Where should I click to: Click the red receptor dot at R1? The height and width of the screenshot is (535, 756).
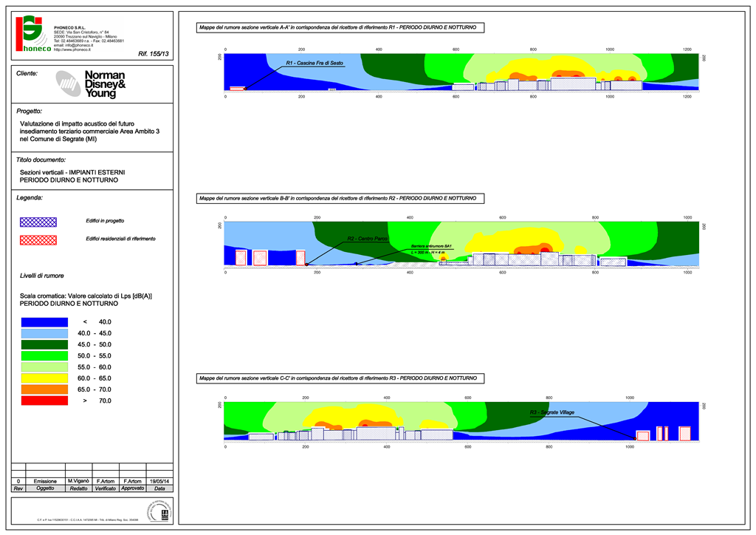tap(245, 89)
